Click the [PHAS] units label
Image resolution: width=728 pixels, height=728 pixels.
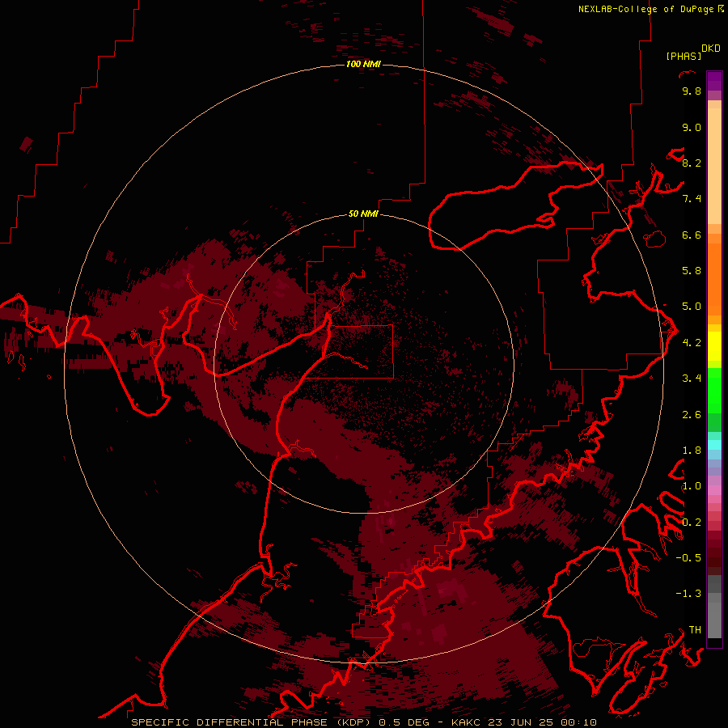pyautogui.click(x=684, y=57)
